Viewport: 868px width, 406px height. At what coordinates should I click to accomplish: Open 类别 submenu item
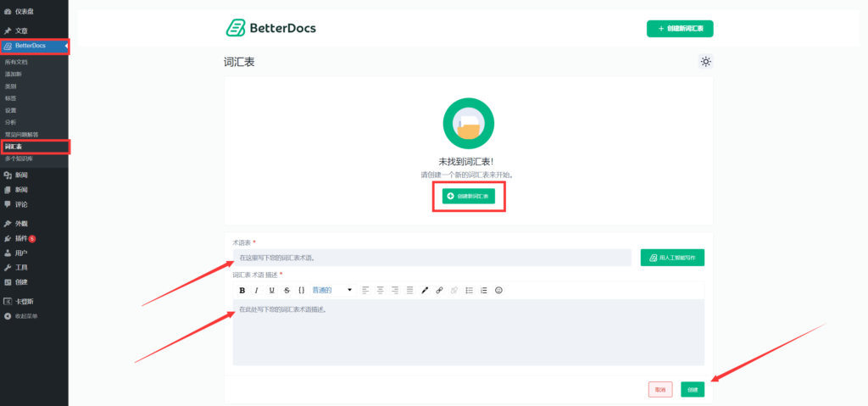coord(10,86)
